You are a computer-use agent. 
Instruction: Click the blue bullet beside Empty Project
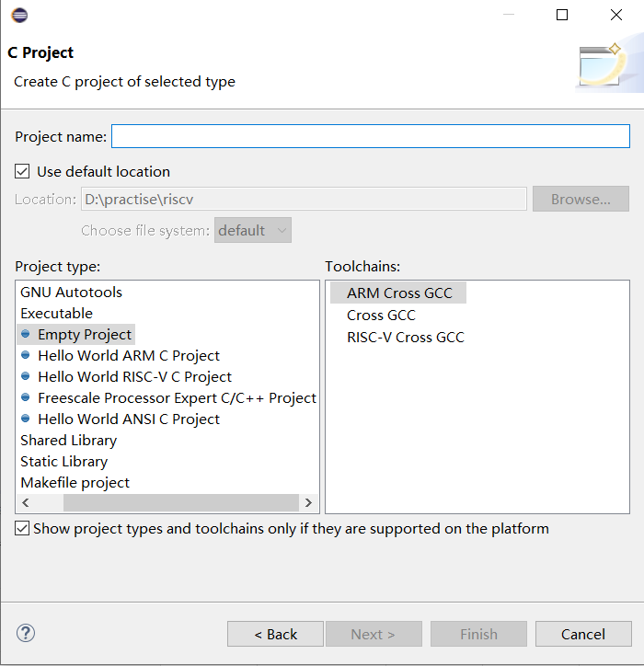tap(26, 334)
